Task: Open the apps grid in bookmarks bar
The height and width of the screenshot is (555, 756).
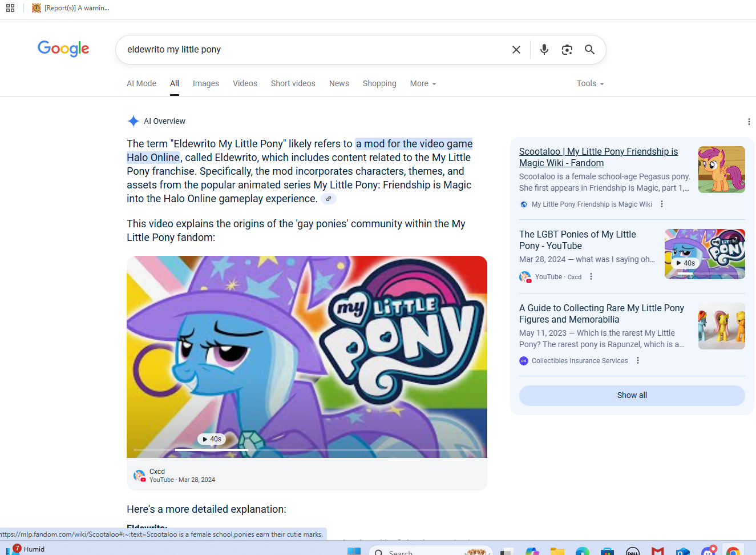Action: tap(10, 8)
